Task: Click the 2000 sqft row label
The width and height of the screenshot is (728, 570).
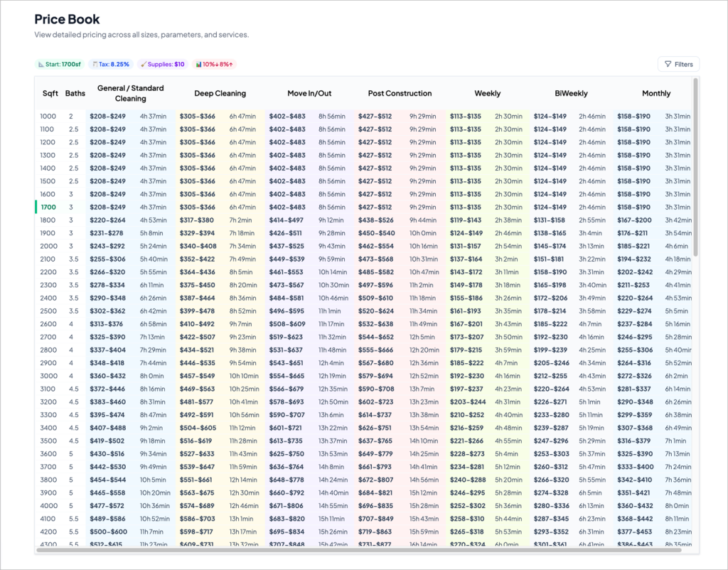Action: [49, 246]
